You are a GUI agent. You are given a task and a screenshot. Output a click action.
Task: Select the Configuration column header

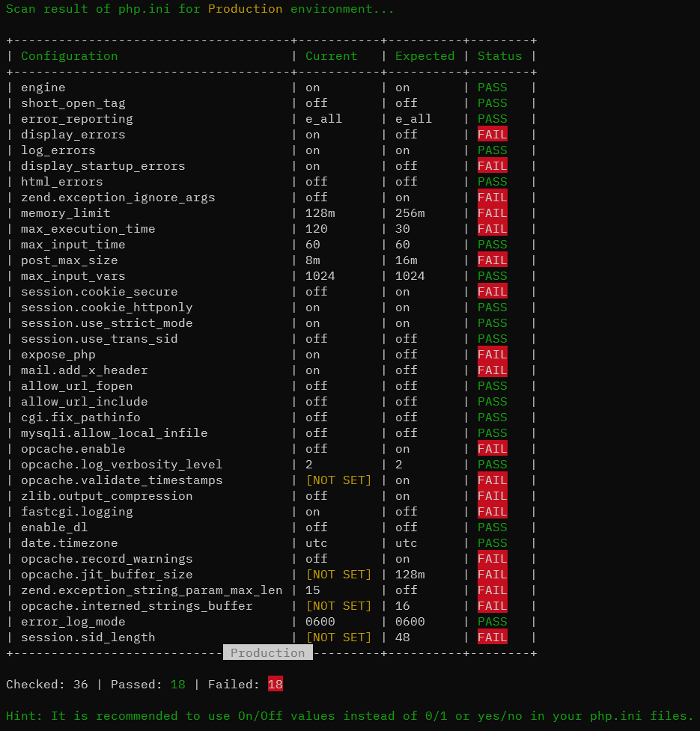pyautogui.click(x=69, y=55)
